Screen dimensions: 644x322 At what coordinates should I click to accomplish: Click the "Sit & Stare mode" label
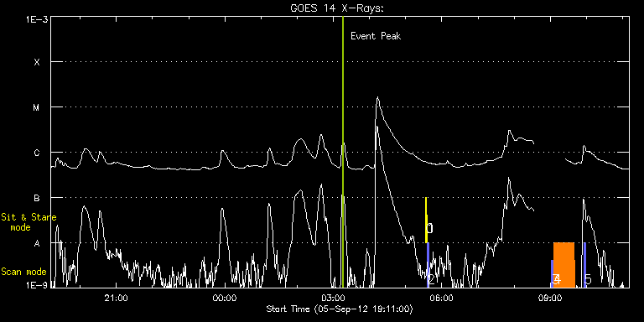click(29, 222)
